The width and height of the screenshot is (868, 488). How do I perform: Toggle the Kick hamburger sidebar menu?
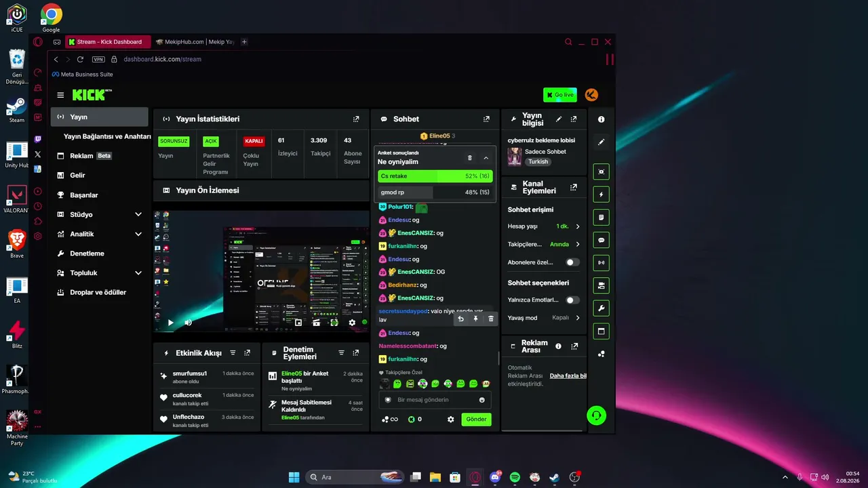click(x=60, y=96)
